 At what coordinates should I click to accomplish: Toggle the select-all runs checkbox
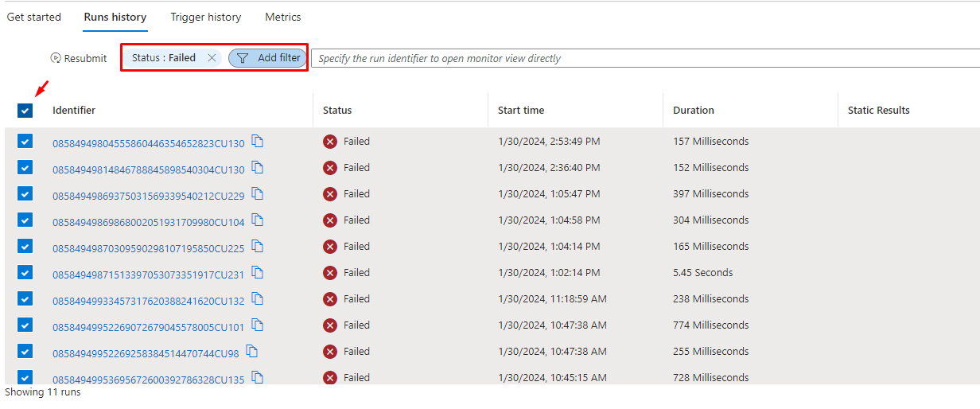tap(25, 111)
